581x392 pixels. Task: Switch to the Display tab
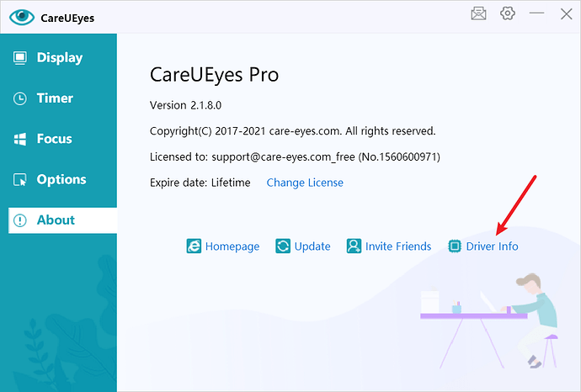pyautogui.click(x=59, y=58)
